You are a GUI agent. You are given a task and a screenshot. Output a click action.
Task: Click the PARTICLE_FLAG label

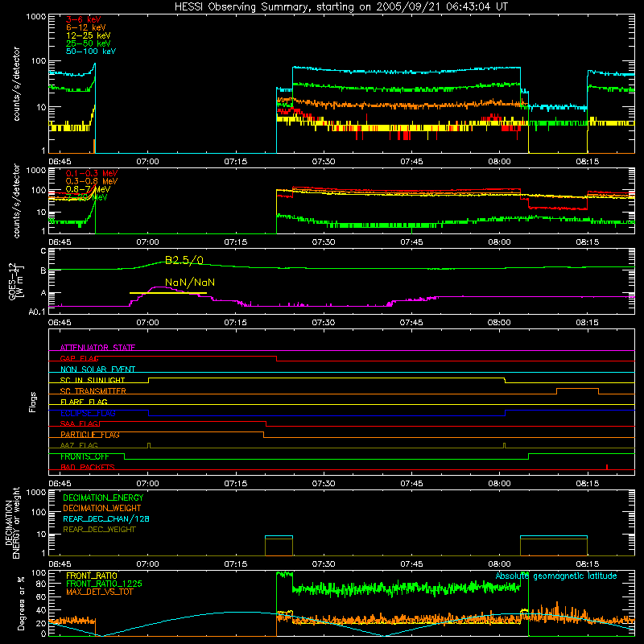[90, 435]
